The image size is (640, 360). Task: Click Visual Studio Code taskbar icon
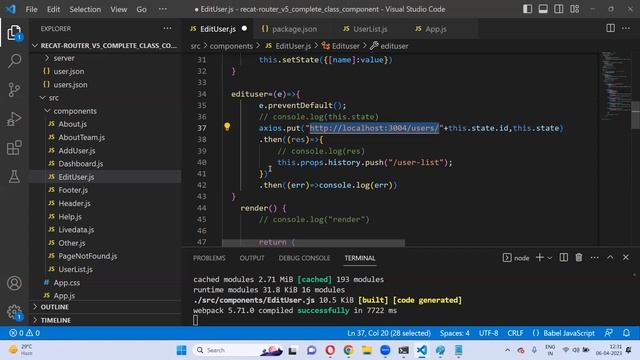422,350
